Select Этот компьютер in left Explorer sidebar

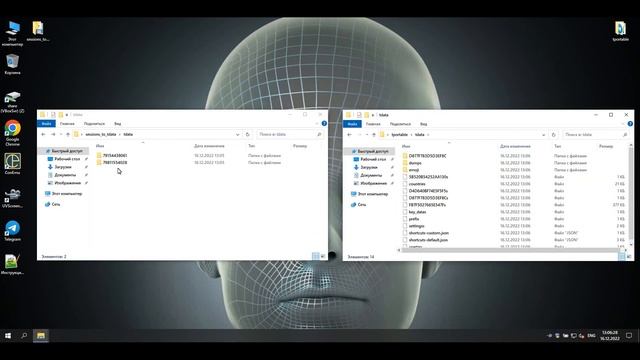click(x=67, y=193)
